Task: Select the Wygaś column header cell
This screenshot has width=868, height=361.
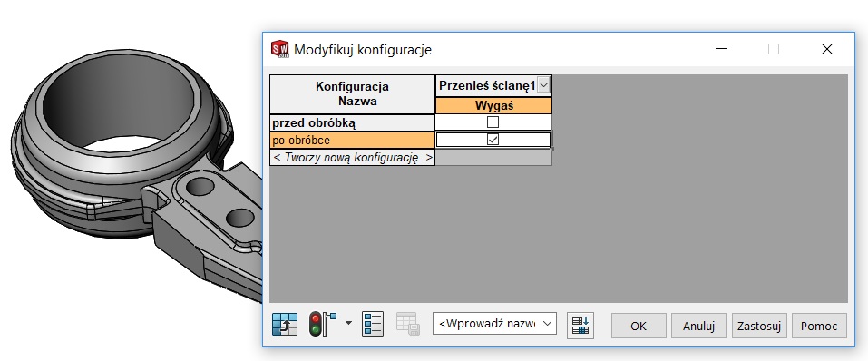Action: click(493, 106)
